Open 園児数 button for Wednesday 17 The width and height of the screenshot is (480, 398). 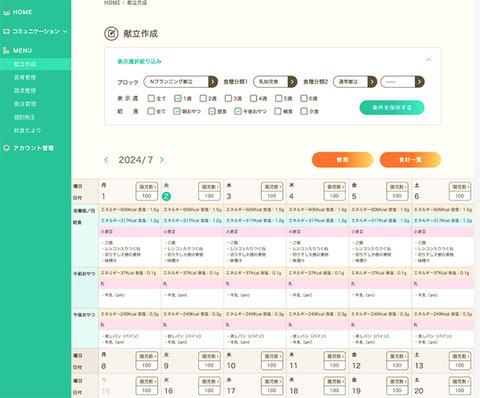tap(272, 381)
